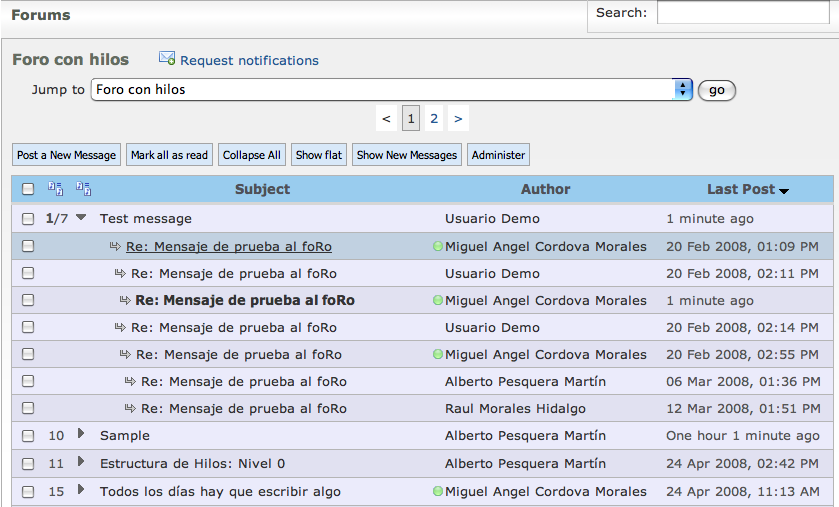Check the box for Test message thread
Image resolution: width=839 pixels, height=507 pixels.
point(28,219)
